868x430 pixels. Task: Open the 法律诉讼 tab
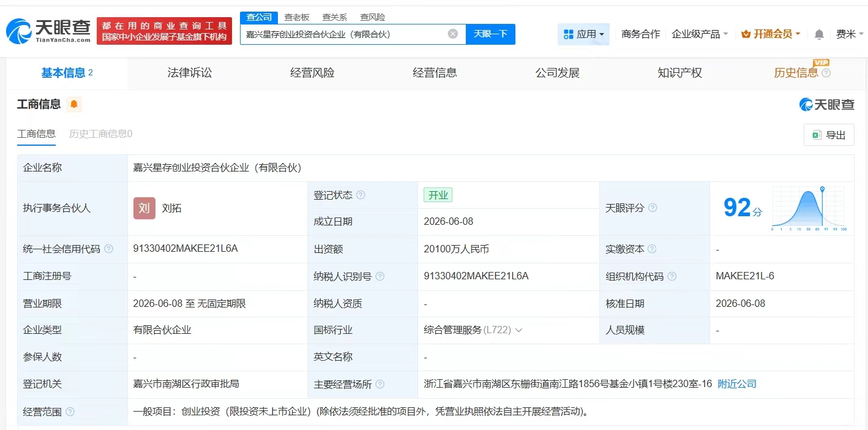190,73
